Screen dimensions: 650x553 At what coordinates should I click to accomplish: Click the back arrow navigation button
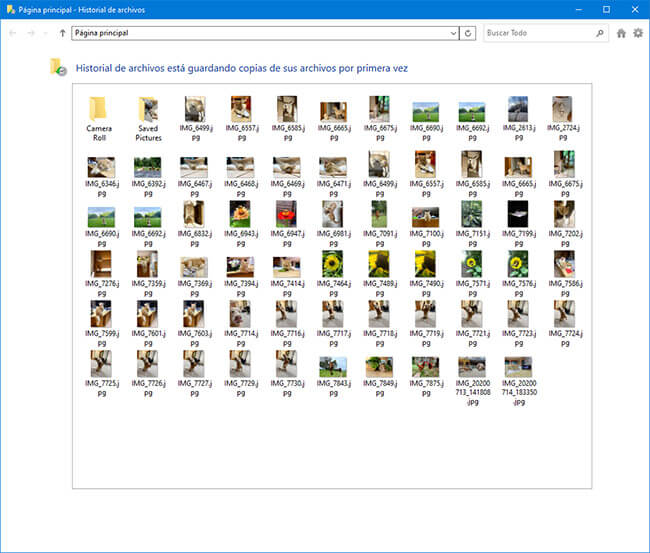12,33
